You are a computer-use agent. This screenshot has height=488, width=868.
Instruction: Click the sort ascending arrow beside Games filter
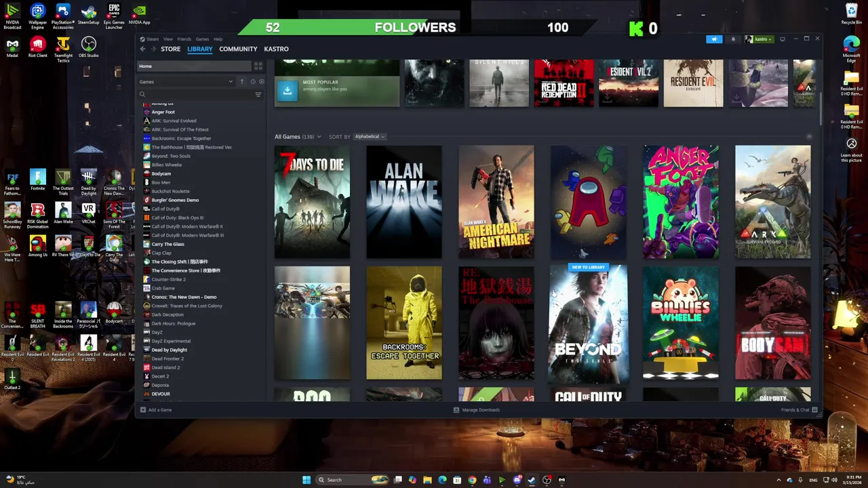tap(241, 81)
